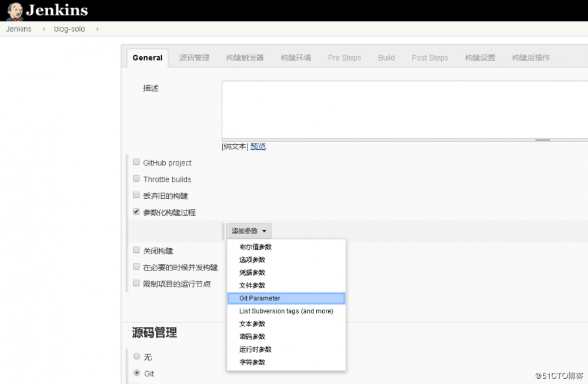Image resolution: width=588 pixels, height=384 pixels.
Task: Check 在必要的时候并发构建
Action: click(x=136, y=266)
